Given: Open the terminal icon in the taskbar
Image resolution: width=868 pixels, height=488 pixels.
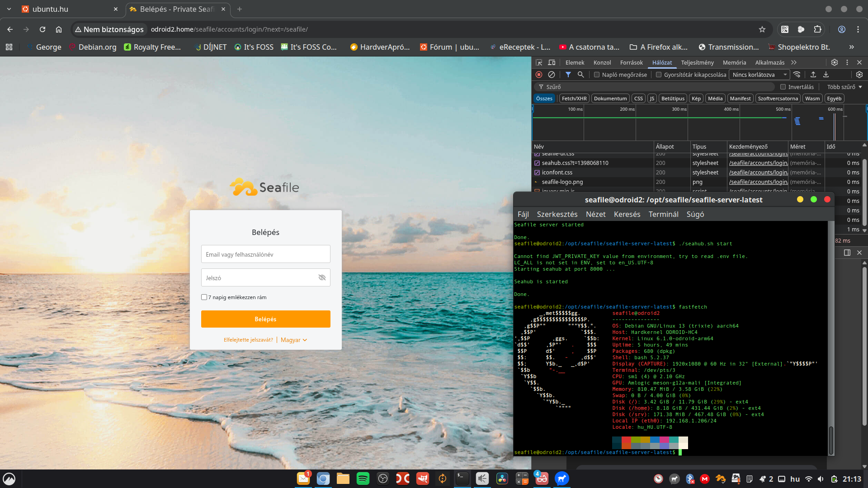Looking at the screenshot, I should tap(462, 479).
